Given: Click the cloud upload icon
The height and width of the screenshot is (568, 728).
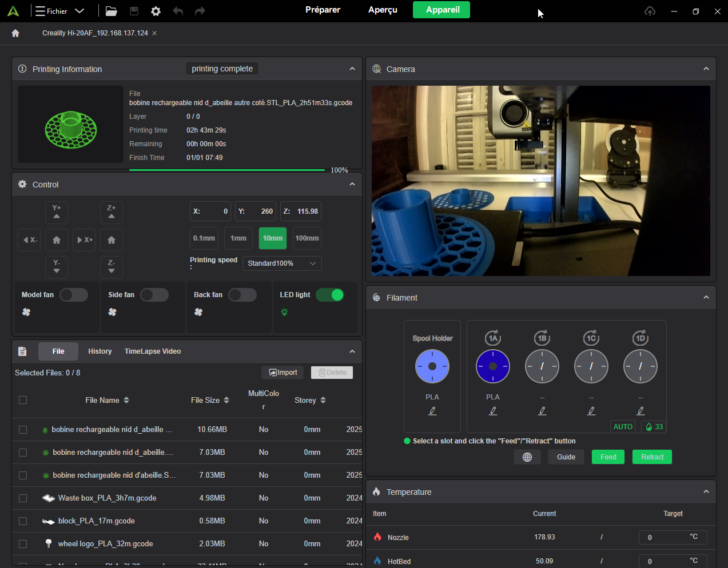Looking at the screenshot, I should click(x=650, y=11).
